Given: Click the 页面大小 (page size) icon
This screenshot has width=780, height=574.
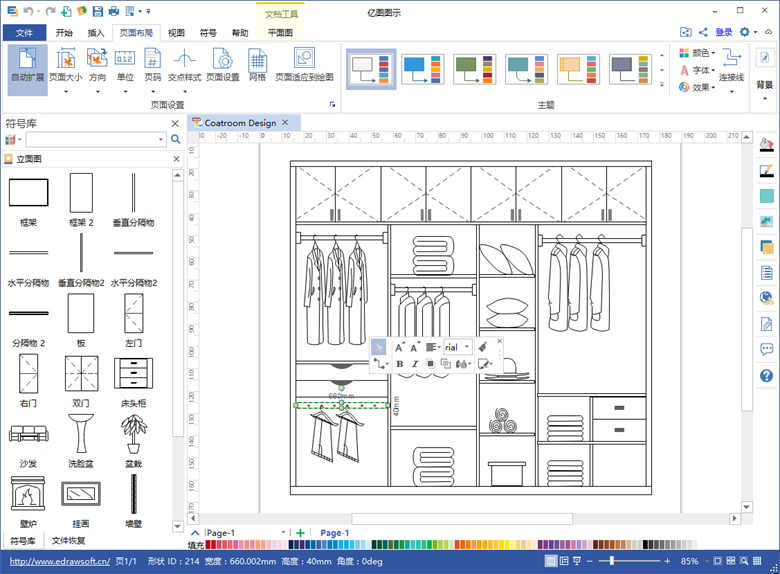Looking at the screenshot, I should tap(65, 64).
